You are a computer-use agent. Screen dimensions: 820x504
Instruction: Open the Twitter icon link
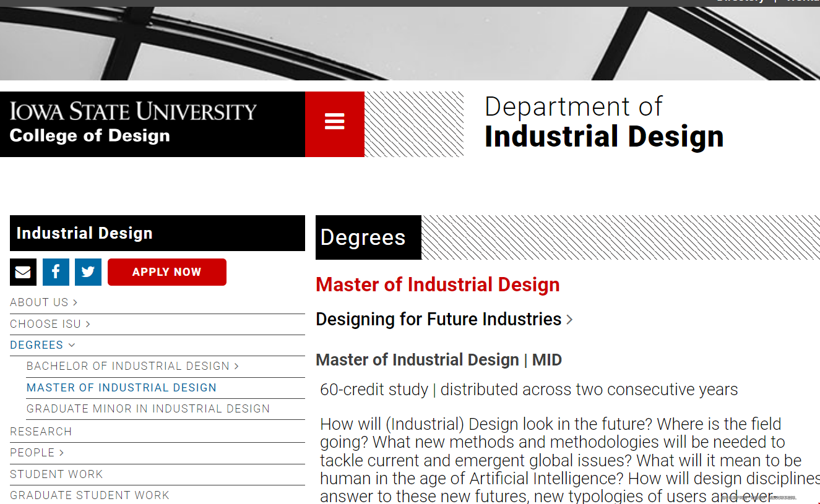point(88,272)
